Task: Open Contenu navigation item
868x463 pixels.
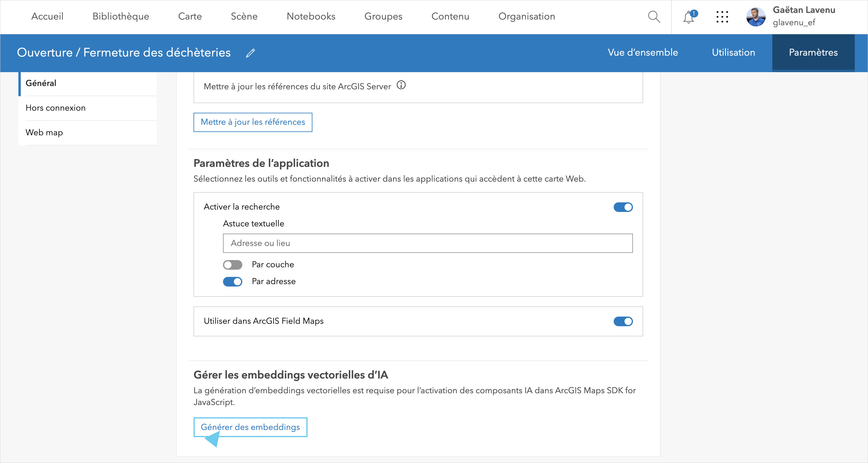Action: [x=450, y=16]
